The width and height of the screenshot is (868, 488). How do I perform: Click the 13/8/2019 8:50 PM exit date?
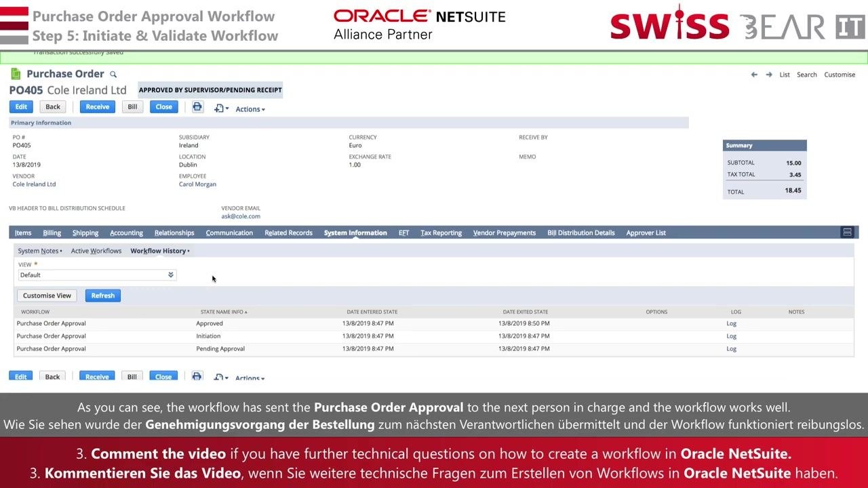(524, 324)
